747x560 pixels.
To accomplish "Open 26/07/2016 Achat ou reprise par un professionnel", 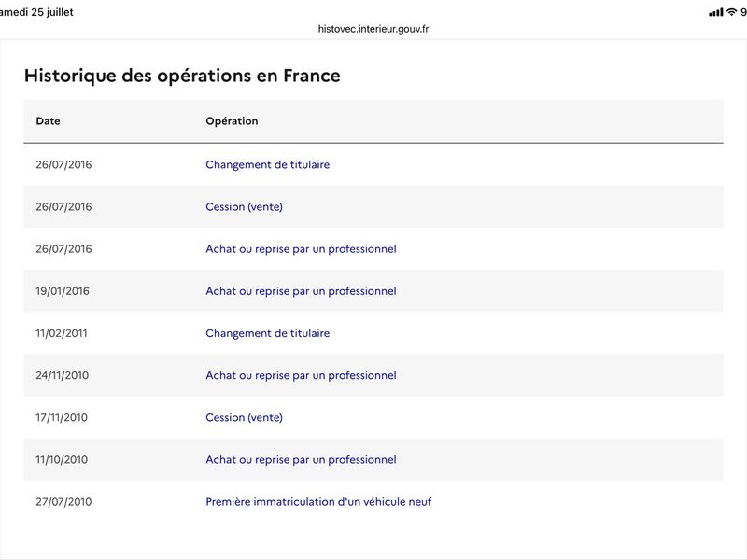I will 301,249.
